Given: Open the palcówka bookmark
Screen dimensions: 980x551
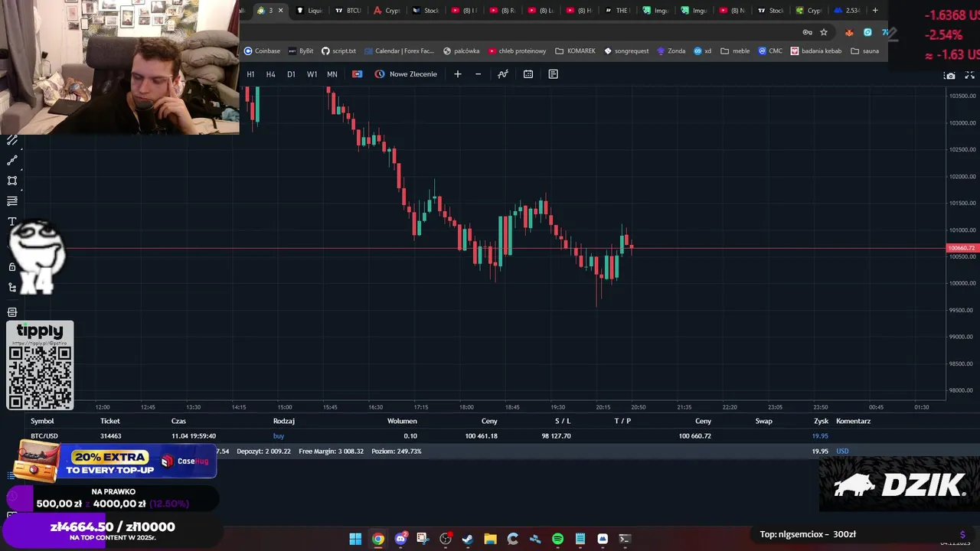Looking at the screenshot, I should [461, 51].
